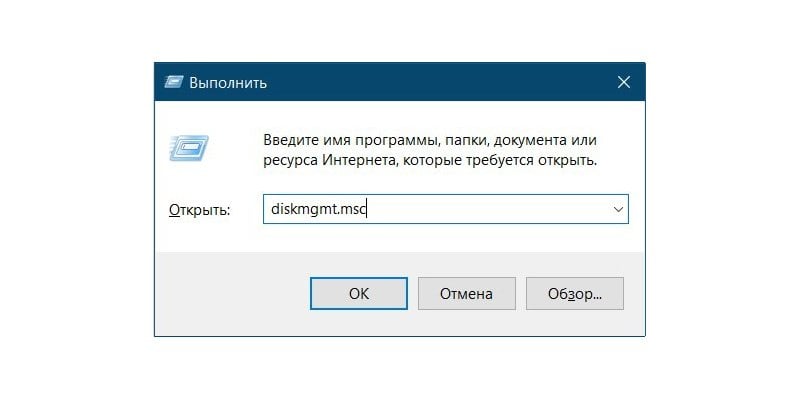800x400 pixels.
Task: Click the ресурса Интернета description line
Action: coord(430,161)
